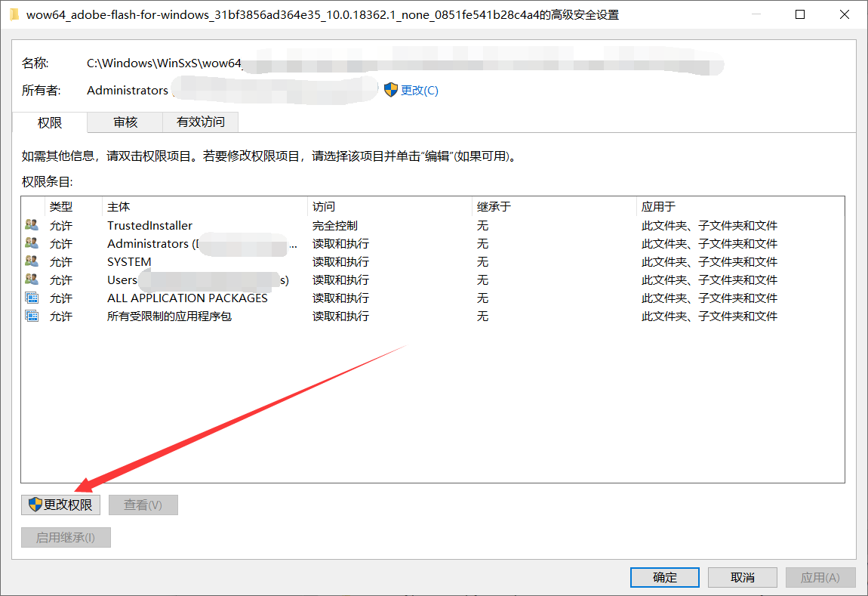Click the disabled 应用(A) button
Viewport: 868px width, 596px height.
point(820,576)
